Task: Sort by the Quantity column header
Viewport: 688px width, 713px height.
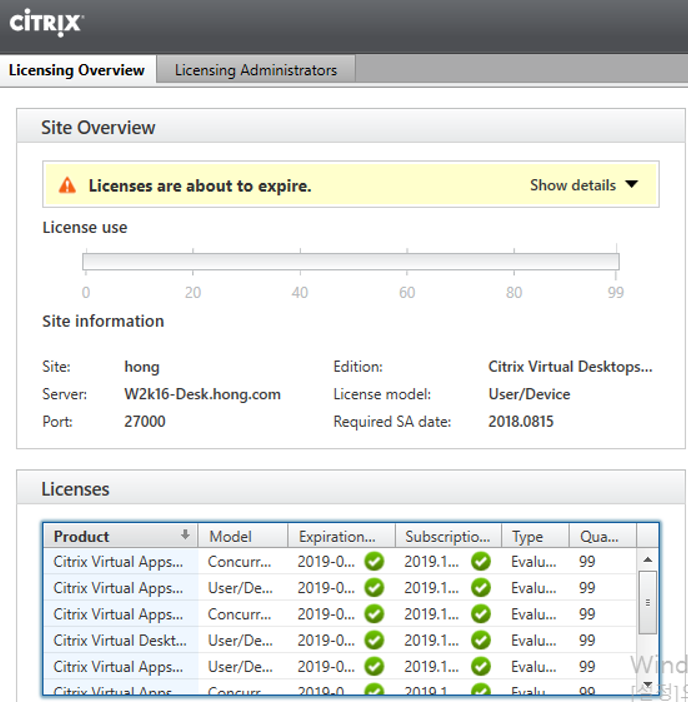Action: click(x=603, y=536)
